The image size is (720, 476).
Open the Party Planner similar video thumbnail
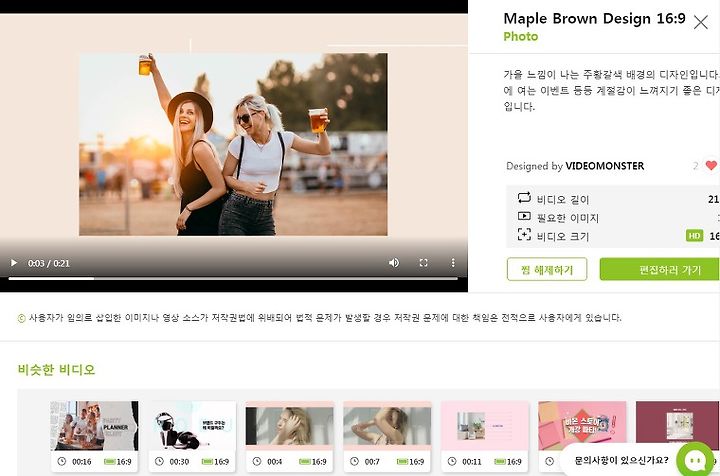94,426
